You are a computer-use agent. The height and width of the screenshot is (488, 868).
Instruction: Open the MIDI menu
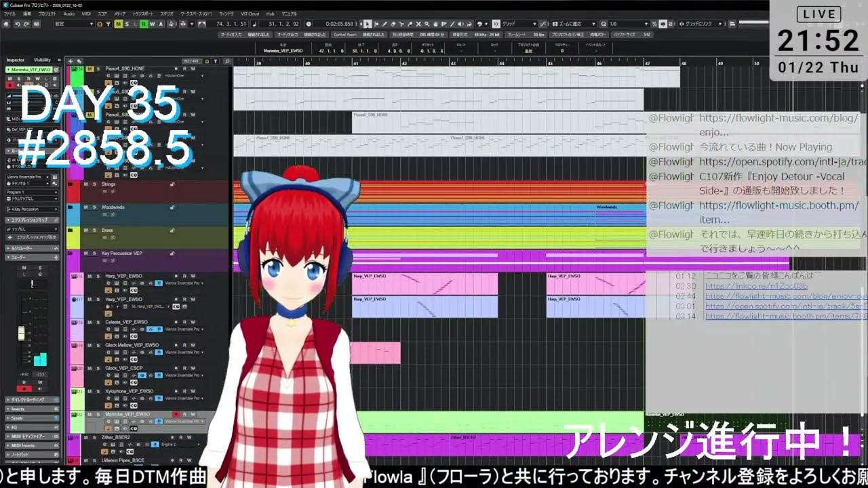coord(86,14)
